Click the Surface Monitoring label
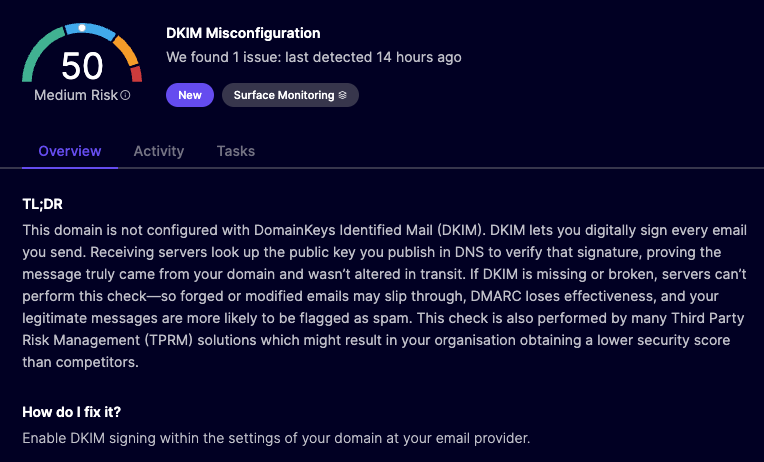 pyautogui.click(x=283, y=96)
